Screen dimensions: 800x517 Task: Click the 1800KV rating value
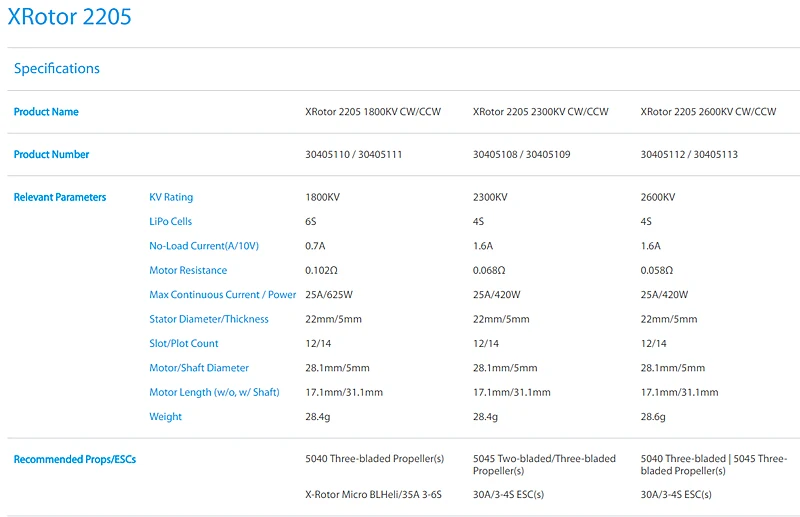tap(322, 197)
